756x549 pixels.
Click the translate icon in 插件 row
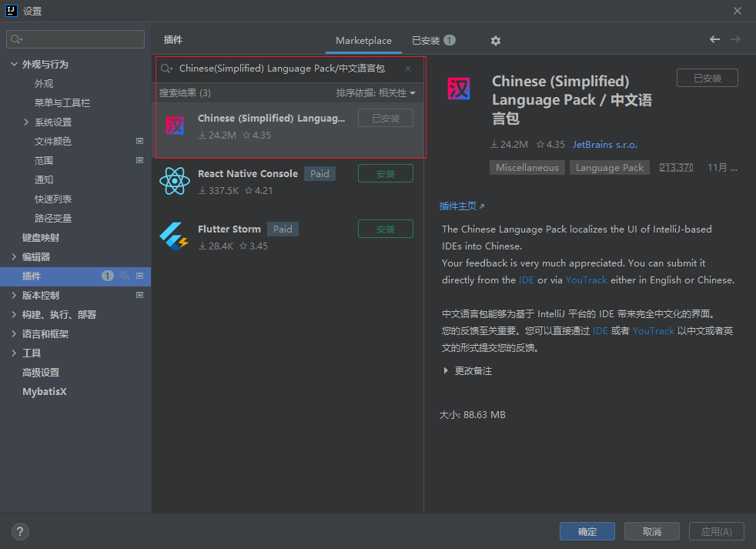tap(125, 276)
